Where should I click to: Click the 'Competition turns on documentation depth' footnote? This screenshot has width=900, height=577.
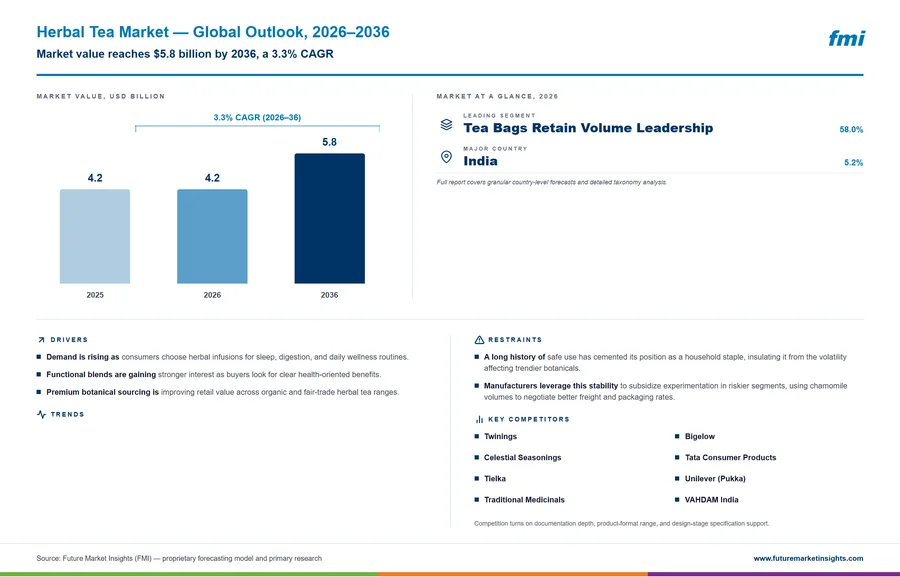(621, 524)
